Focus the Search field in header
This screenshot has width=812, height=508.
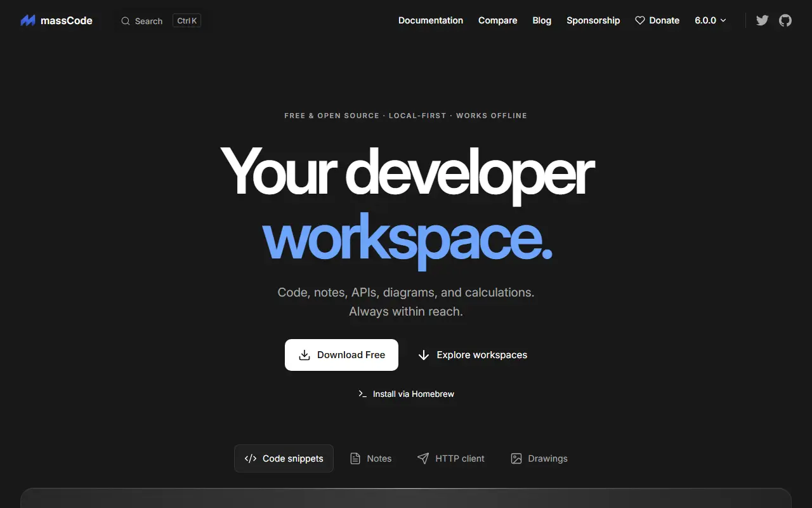click(161, 21)
